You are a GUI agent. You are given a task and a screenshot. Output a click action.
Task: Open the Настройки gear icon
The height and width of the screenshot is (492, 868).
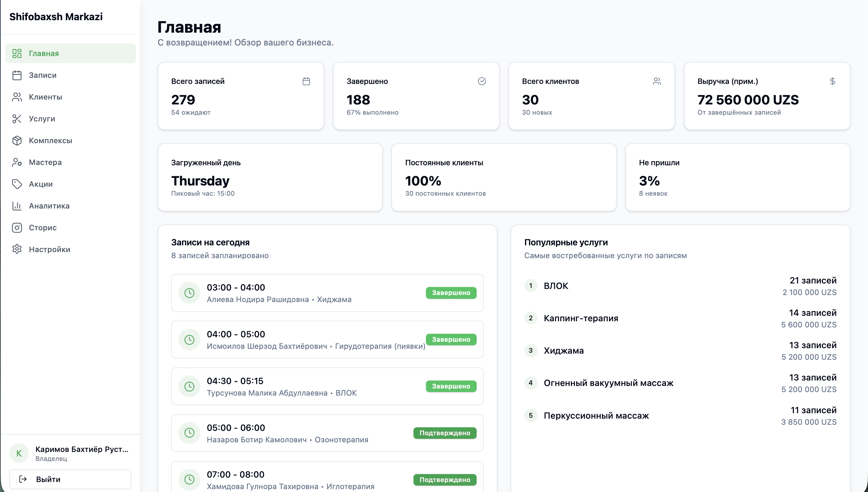click(17, 249)
